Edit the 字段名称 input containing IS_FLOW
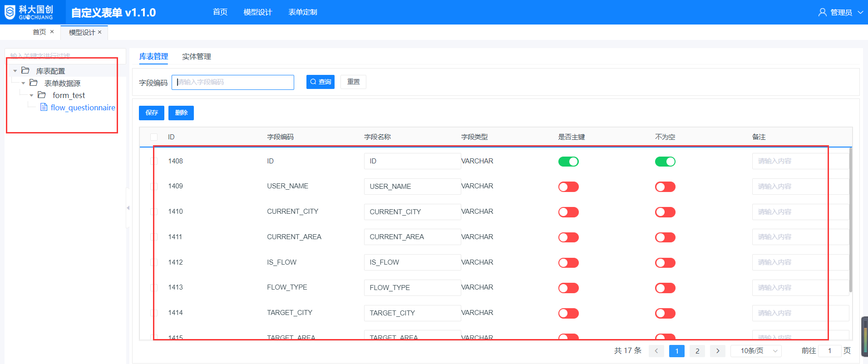This screenshot has width=868, height=364. point(412,262)
